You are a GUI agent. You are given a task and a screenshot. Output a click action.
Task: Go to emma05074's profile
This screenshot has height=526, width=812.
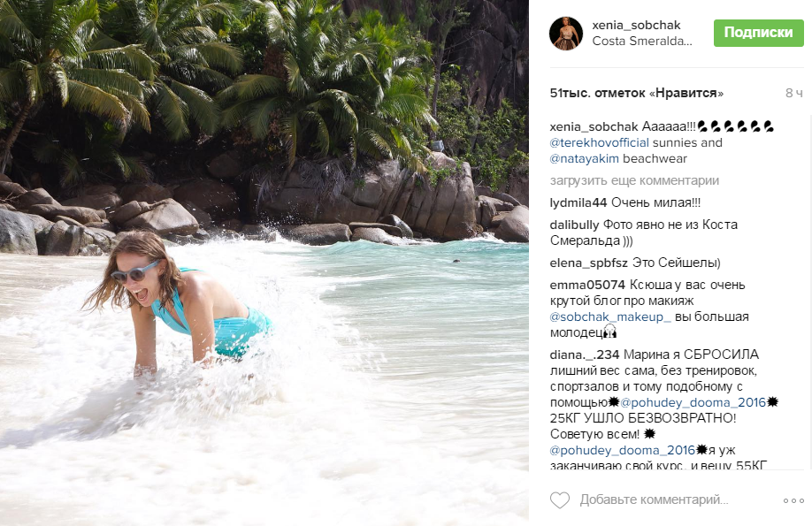coord(587,285)
